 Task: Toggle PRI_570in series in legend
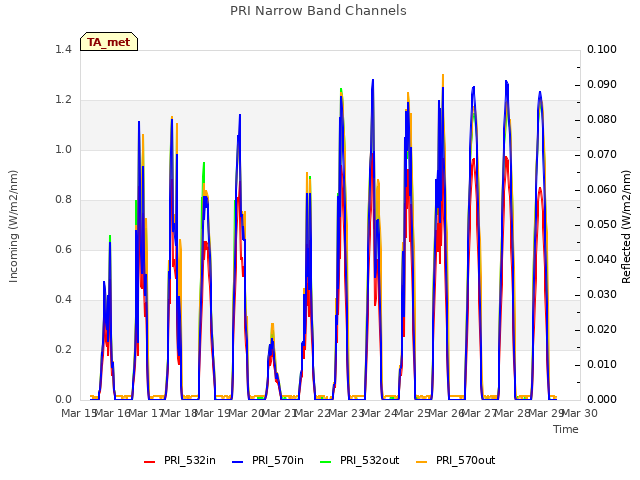[x=268, y=460]
